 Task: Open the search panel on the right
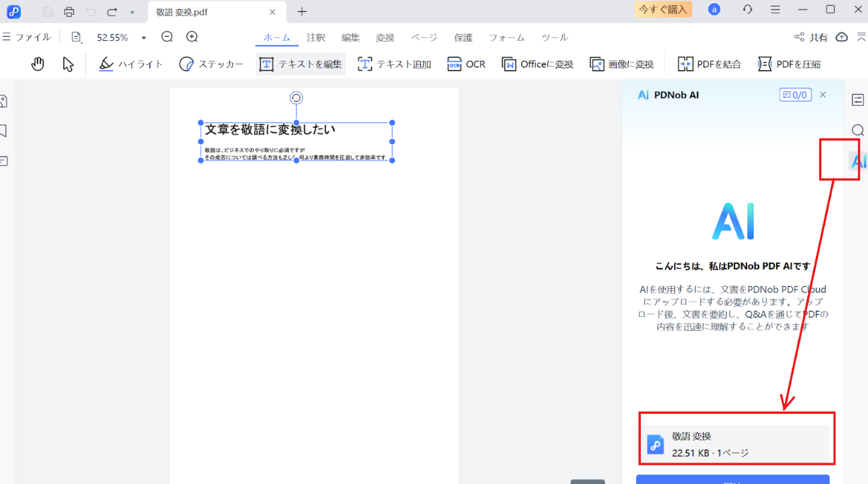point(859,130)
